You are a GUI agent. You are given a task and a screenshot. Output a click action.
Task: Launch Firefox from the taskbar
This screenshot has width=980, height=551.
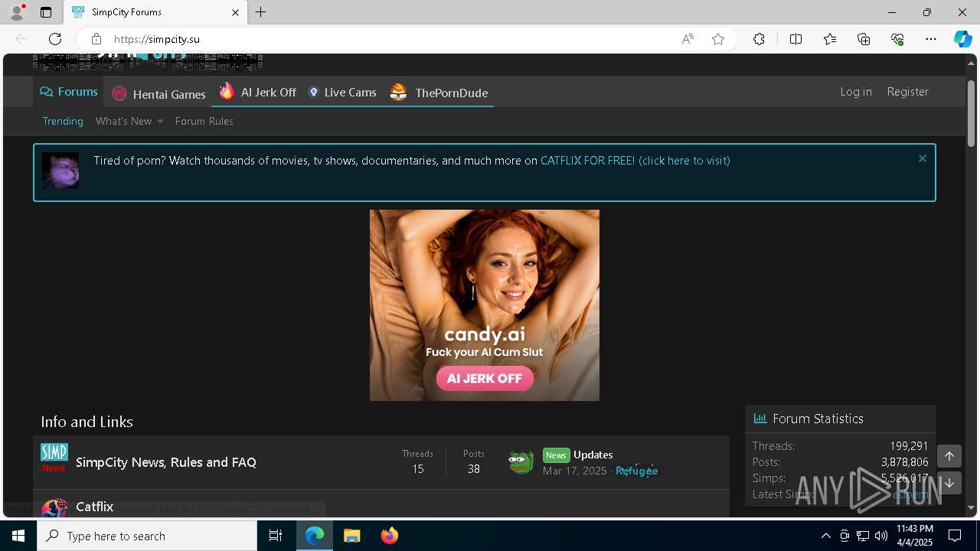tap(390, 536)
